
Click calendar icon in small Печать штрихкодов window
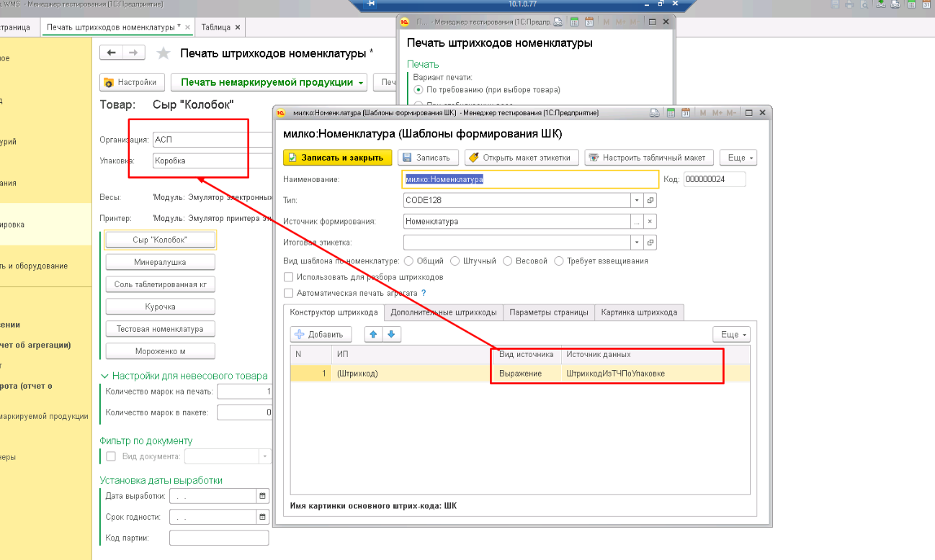(x=589, y=22)
